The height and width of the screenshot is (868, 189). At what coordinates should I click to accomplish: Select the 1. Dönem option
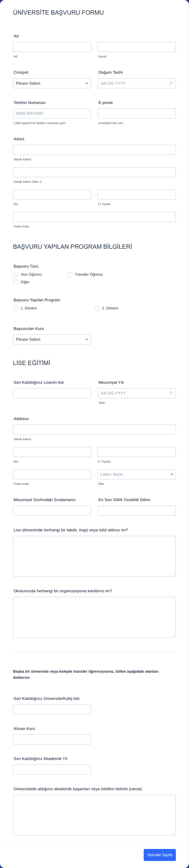[15, 308]
